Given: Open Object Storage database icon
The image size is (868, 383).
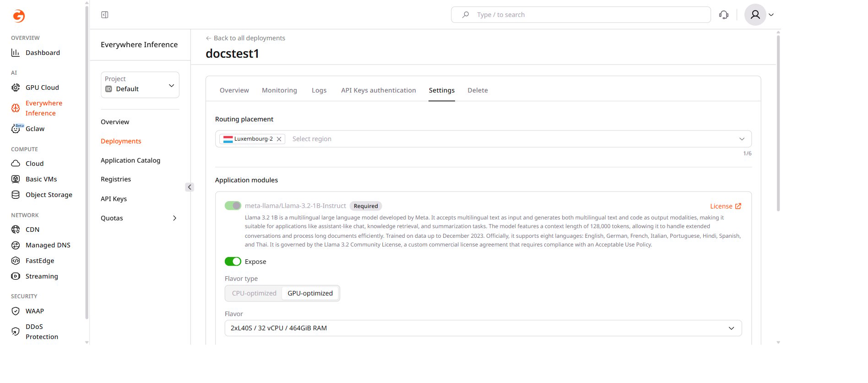Looking at the screenshot, I should (x=16, y=195).
